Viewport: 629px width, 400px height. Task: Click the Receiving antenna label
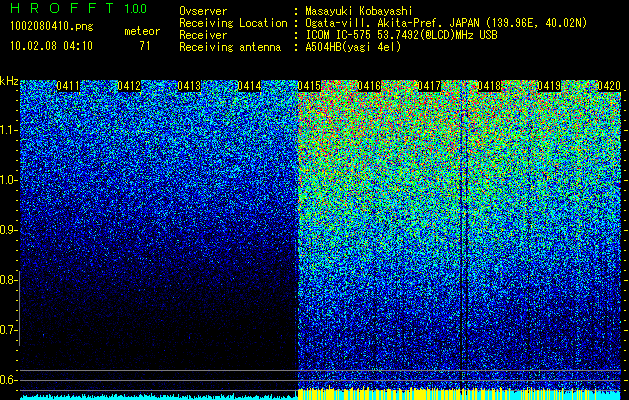pyautogui.click(x=230, y=47)
